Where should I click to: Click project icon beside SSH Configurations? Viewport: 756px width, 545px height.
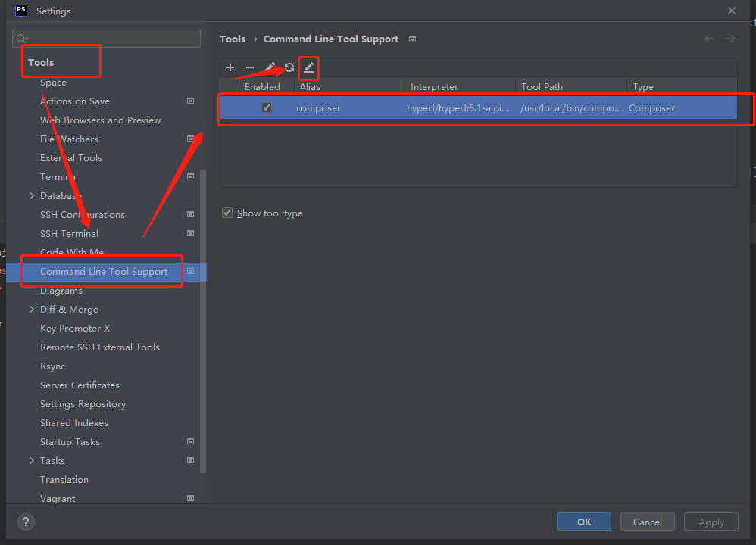click(x=190, y=214)
